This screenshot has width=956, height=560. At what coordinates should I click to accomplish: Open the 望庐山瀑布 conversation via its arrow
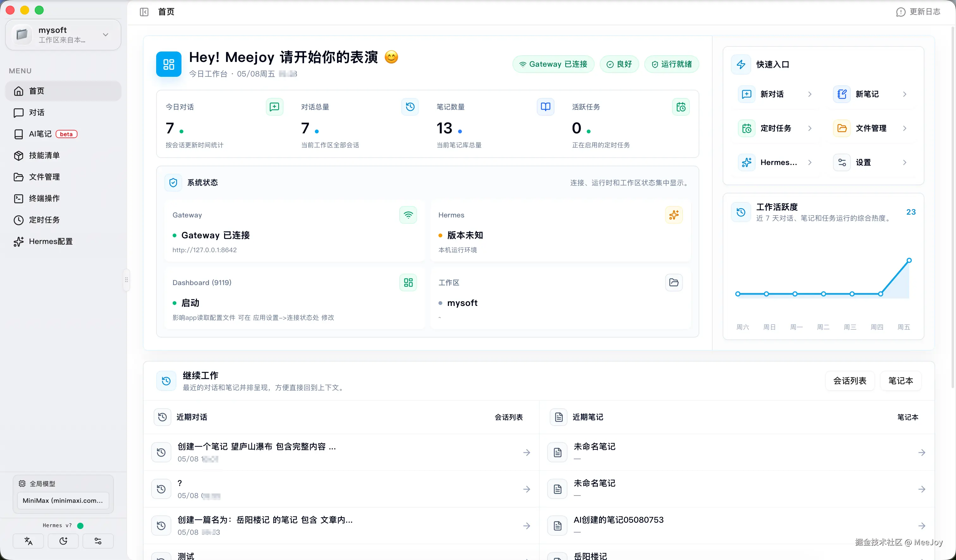pyautogui.click(x=527, y=452)
